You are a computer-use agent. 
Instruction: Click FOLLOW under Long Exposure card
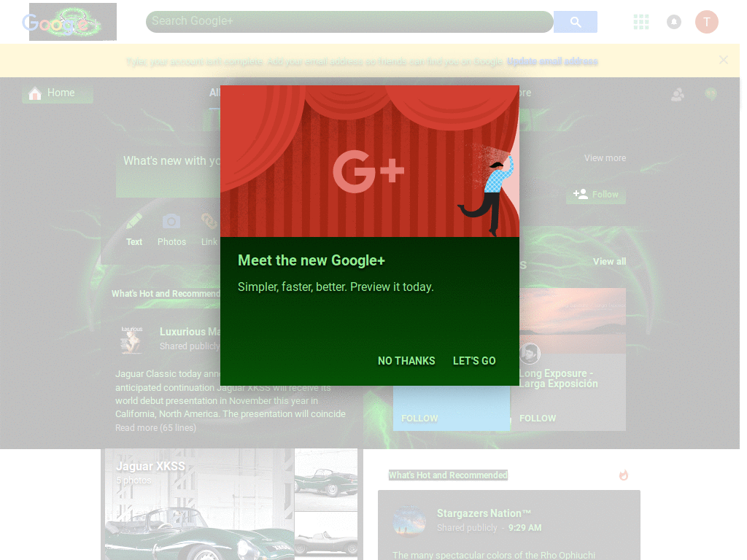[538, 419]
